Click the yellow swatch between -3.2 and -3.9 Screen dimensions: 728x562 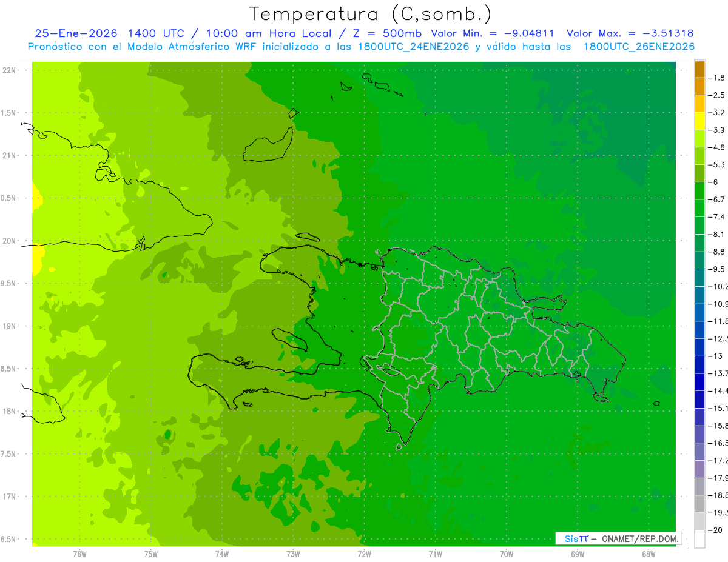click(699, 121)
